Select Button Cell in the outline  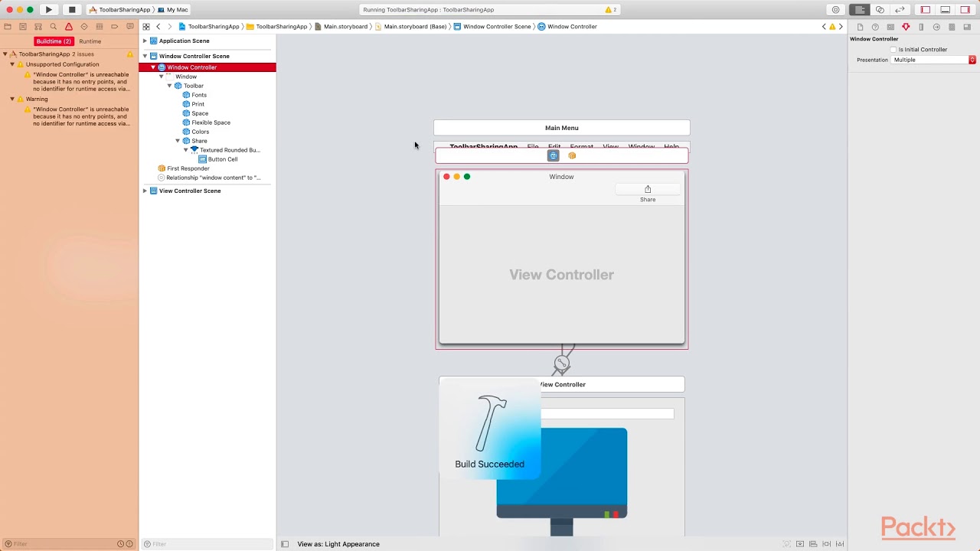tap(222, 159)
